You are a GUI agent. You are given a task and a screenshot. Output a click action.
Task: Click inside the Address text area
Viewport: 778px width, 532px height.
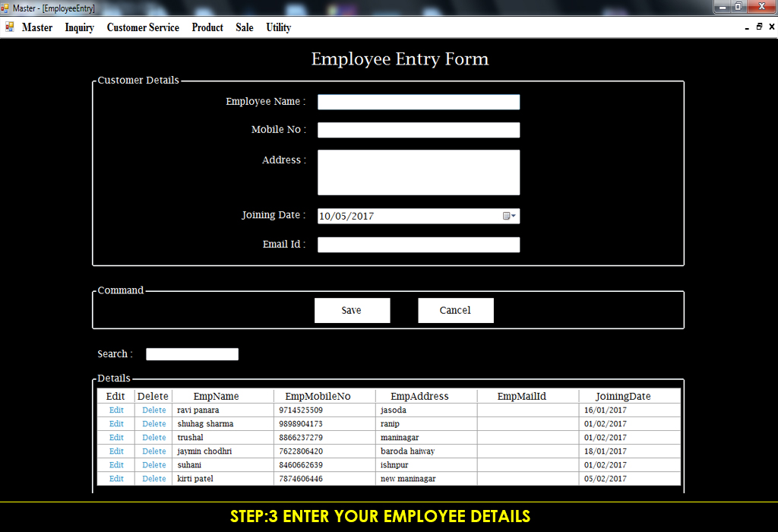(419, 173)
